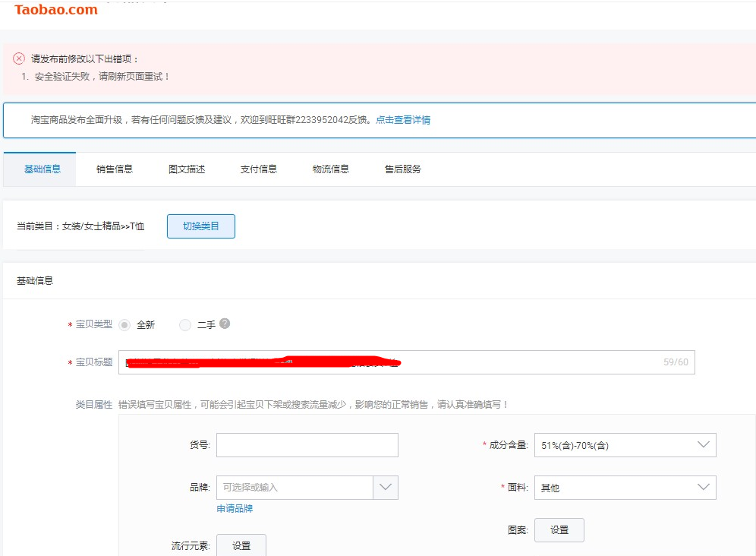
Task: Click the red error circle icon
Action: point(19,58)
